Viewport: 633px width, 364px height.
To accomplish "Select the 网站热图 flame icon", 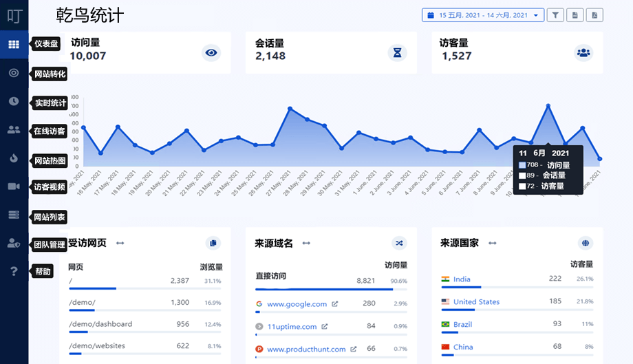I will pos(14,158).
